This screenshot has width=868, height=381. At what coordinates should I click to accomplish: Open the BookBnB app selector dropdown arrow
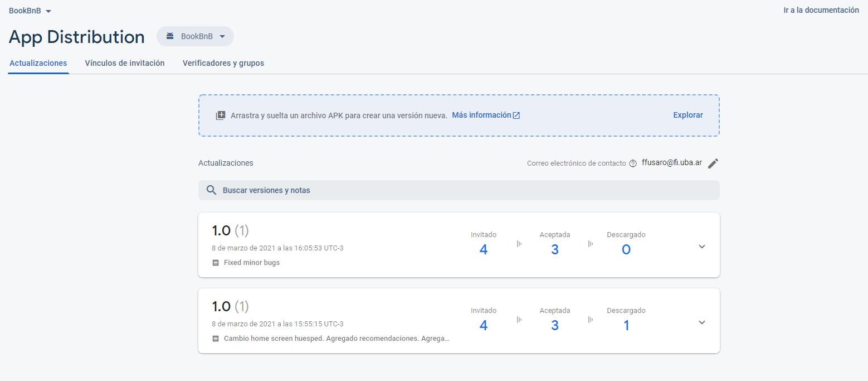point(222,37)
